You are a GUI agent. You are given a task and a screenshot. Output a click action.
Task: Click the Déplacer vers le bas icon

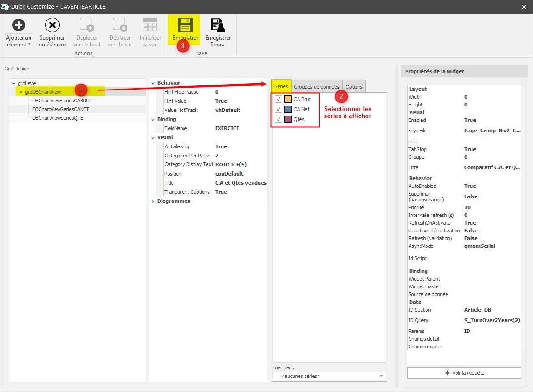pyautogui.click(x=119, y=25)
